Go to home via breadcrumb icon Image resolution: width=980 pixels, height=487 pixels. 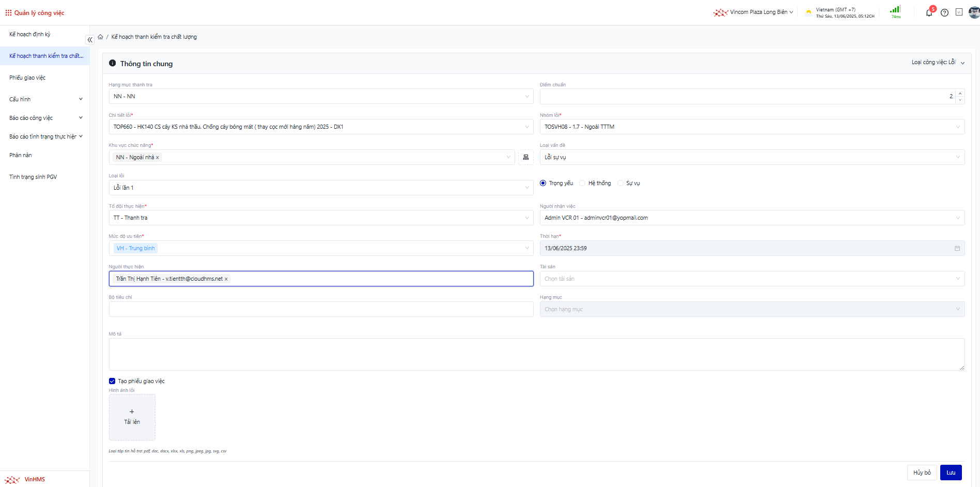(100, 37)
